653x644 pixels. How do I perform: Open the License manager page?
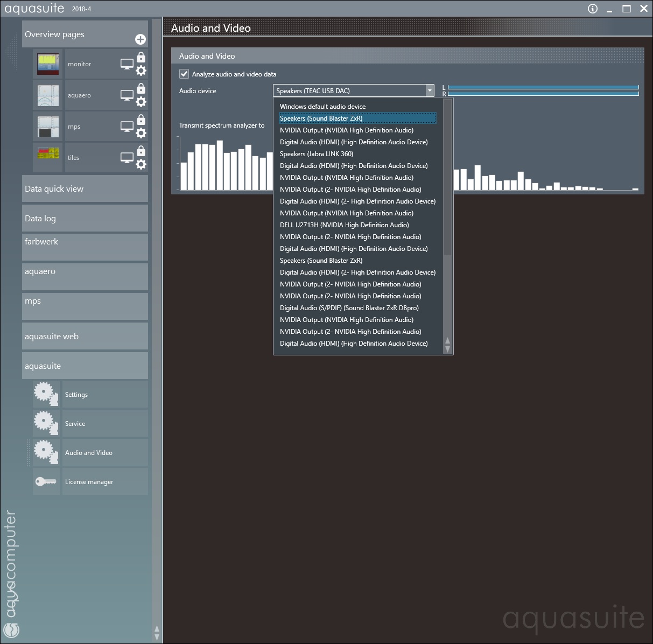105,481
